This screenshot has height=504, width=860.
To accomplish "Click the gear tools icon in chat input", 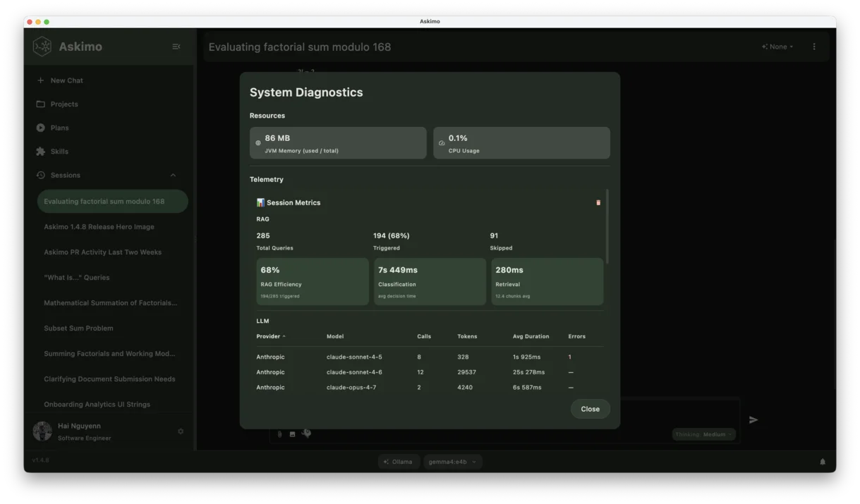I will pos(306,434).
